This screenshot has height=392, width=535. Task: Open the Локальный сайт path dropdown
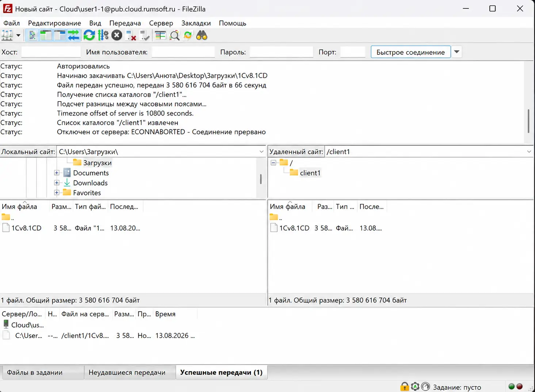(261, 152)
